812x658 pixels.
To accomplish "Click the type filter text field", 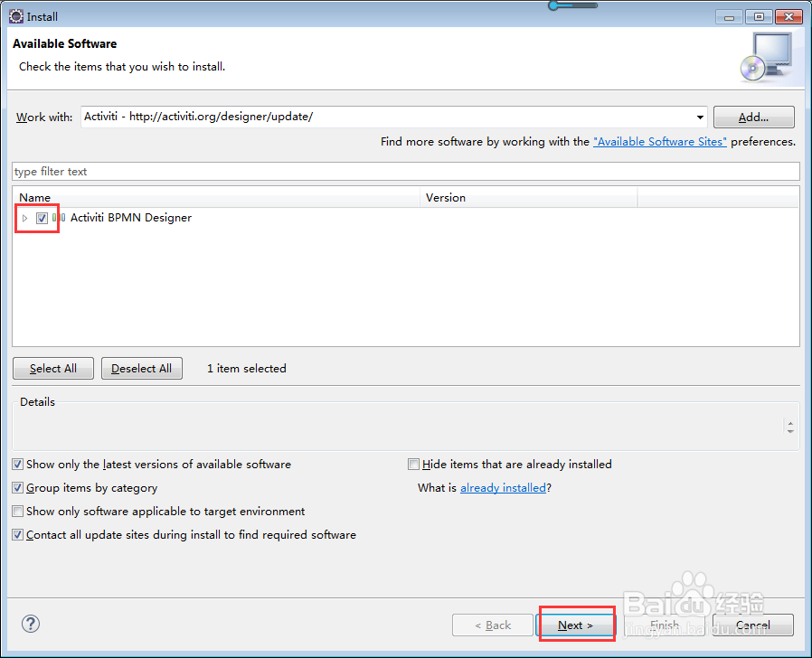I will pos(405,172).
